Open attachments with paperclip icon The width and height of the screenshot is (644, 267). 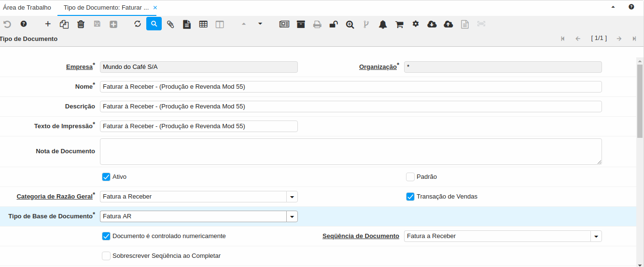(x=170, y=24)
